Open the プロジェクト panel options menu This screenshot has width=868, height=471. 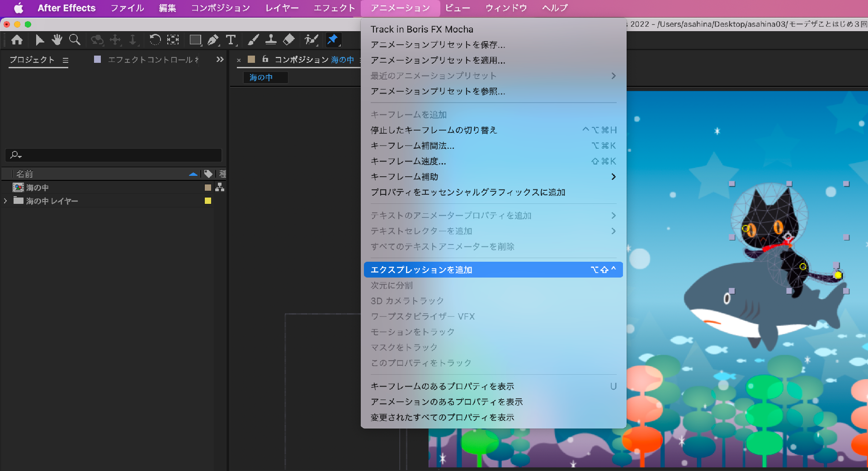66,60
